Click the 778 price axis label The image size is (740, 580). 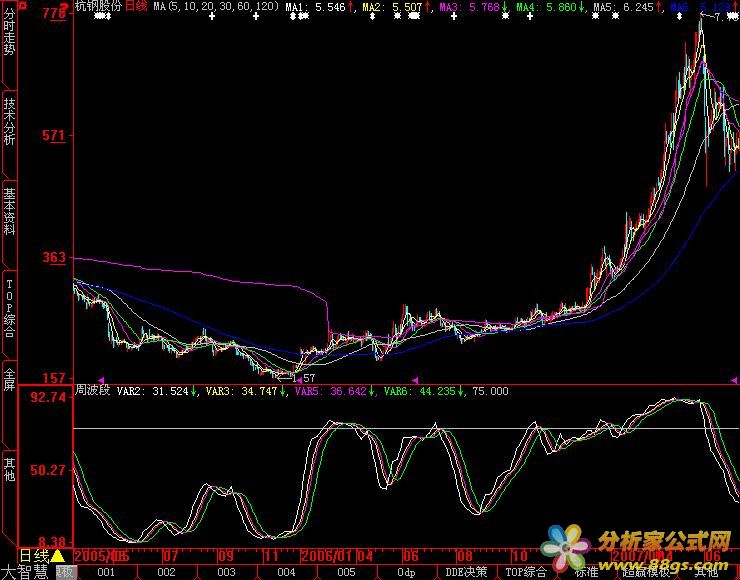54,13
